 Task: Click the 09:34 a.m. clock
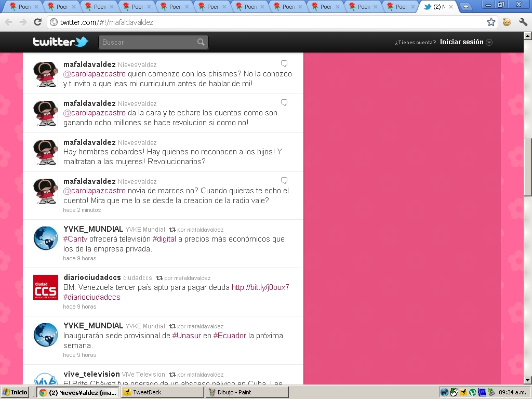coord(513,393)
